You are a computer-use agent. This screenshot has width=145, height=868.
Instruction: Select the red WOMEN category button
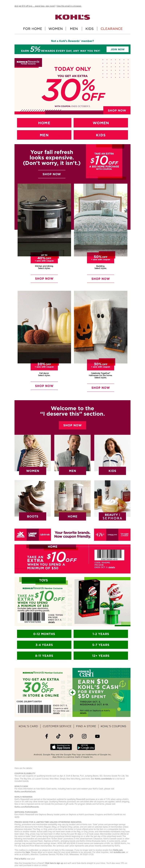101,123
